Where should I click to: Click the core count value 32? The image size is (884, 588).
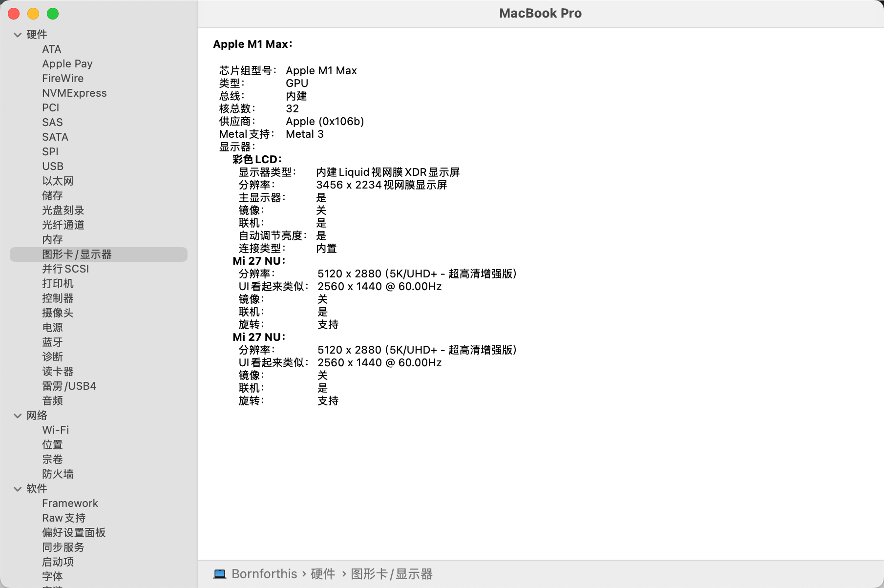[x=292, y=109]
